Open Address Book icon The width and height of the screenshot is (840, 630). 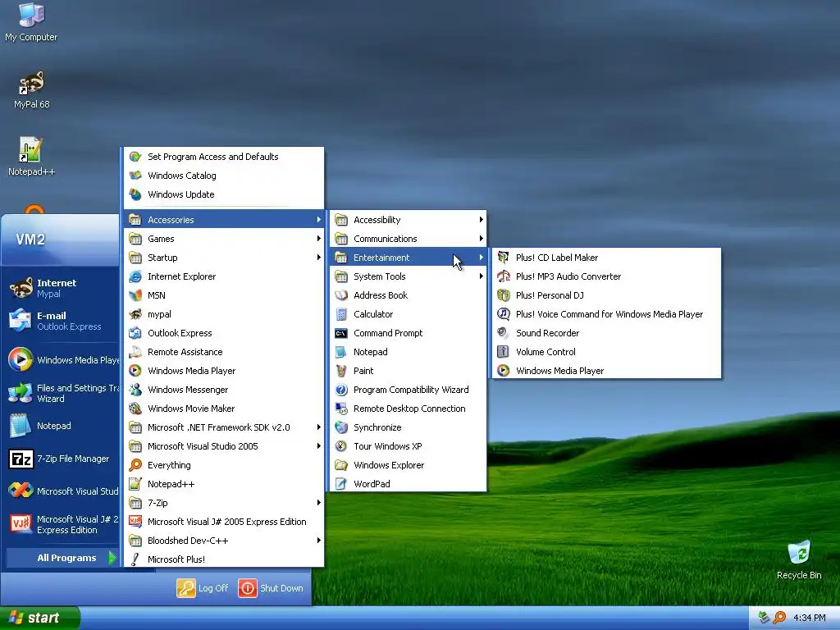pos(341,295)
